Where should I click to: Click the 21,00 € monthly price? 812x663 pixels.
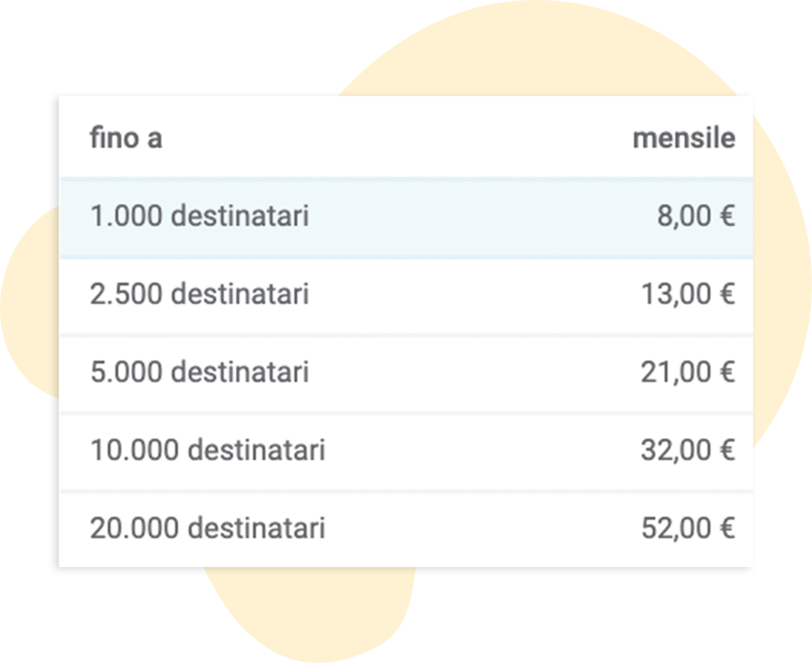(x=688, y=372)
